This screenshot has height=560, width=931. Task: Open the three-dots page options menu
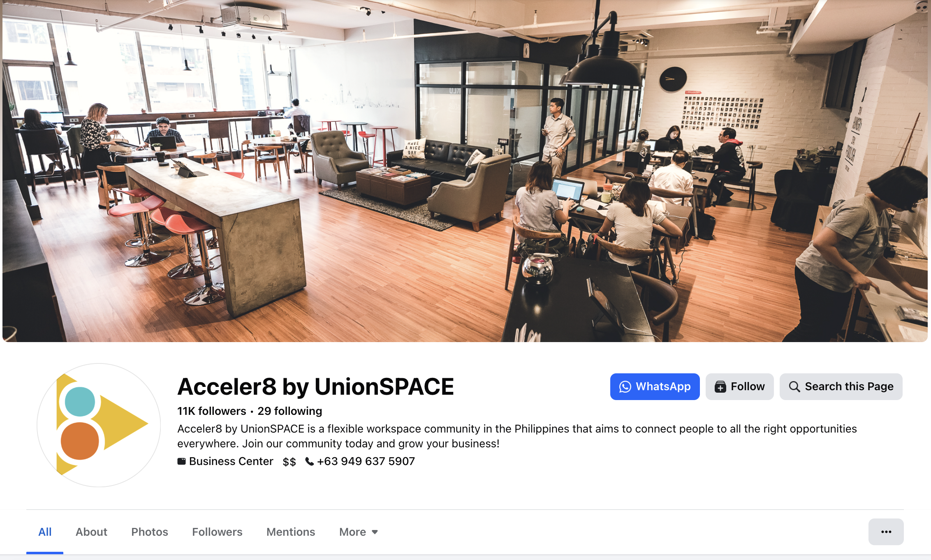(886, 532)
